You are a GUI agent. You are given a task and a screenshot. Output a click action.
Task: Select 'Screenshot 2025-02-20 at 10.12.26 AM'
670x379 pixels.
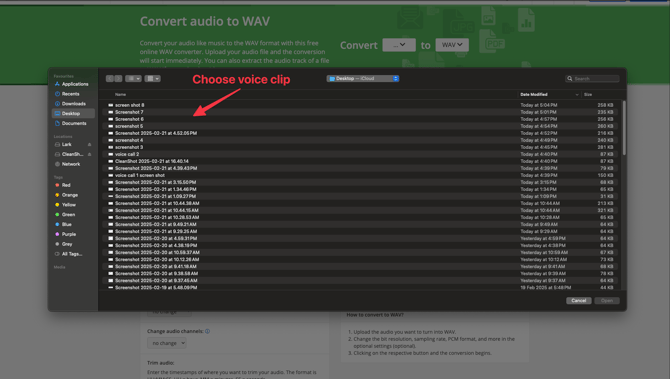tap(360, 259)
